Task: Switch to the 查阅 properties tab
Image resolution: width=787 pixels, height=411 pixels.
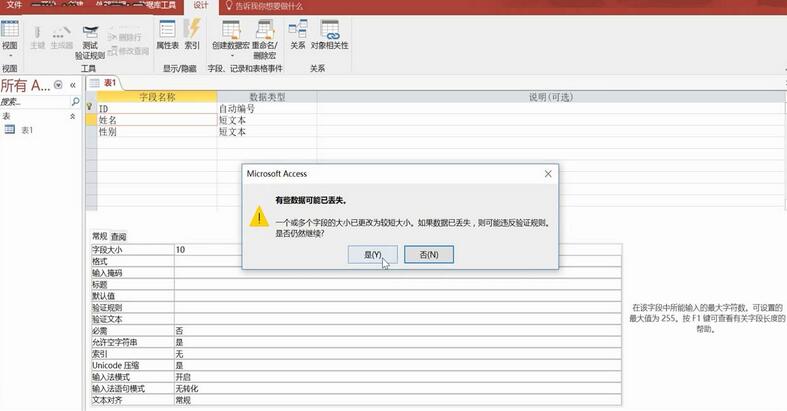Action: 118,236
